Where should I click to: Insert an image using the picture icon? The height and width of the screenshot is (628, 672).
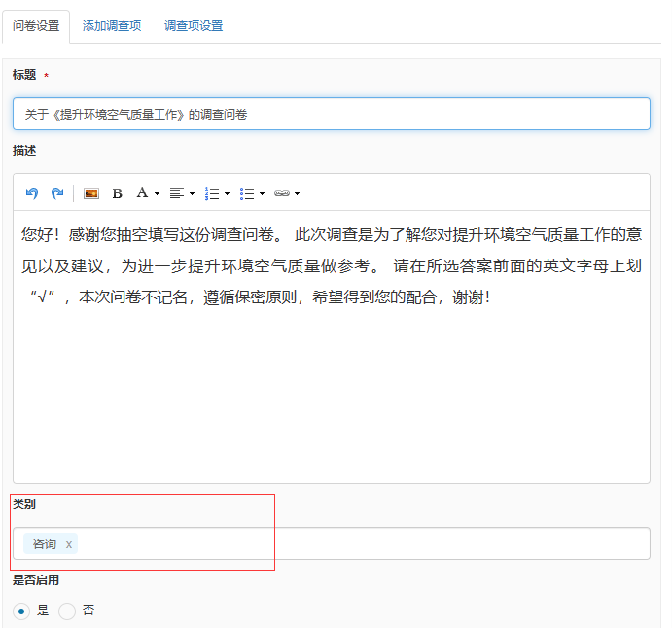pyautogui.click(x=90, y=193)
